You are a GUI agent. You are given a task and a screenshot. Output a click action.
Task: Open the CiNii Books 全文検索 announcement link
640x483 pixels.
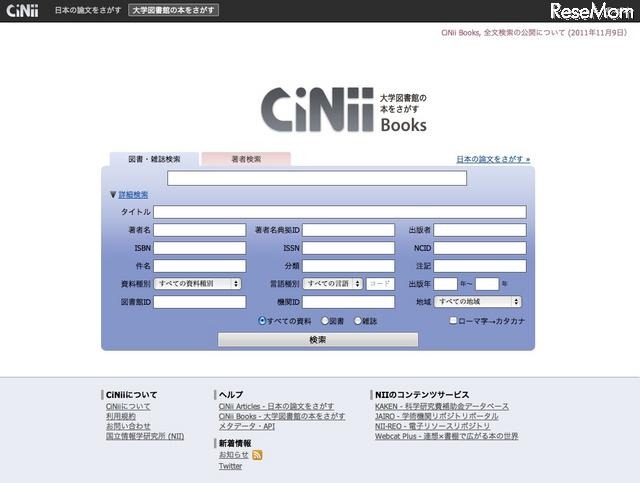[x=534, y=33]
